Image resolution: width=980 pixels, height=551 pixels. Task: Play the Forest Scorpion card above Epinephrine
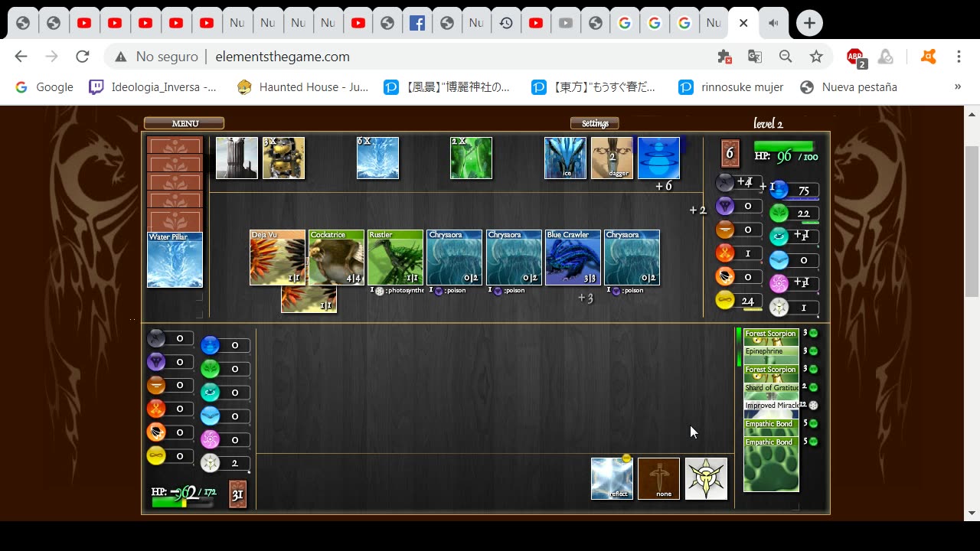pos(771,337)
